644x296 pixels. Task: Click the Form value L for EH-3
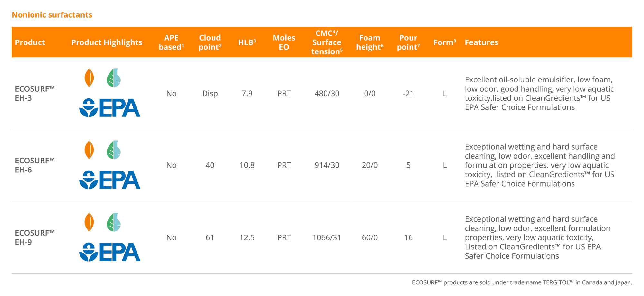click(x=445, y=94)
